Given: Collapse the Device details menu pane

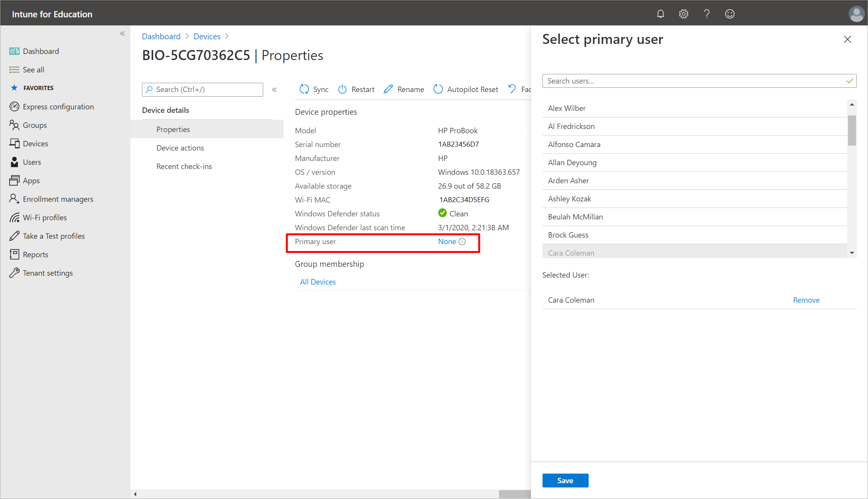Looking at the screenshot, I should [274, 90].
